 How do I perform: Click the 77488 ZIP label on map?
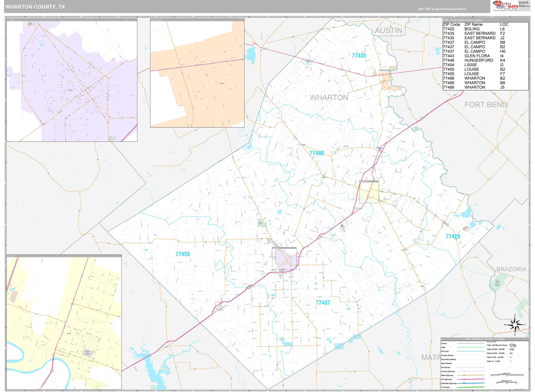pos(316,153)
